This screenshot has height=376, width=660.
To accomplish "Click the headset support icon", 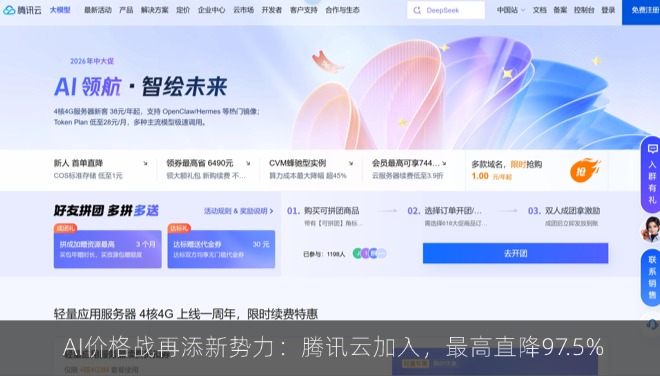I will tap(652, 324).
